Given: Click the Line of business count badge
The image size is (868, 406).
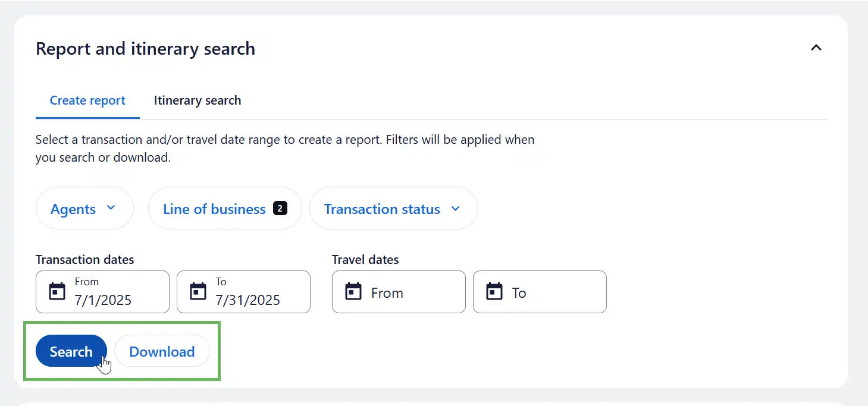Looking at the screenshot, I should coord(280,208).
